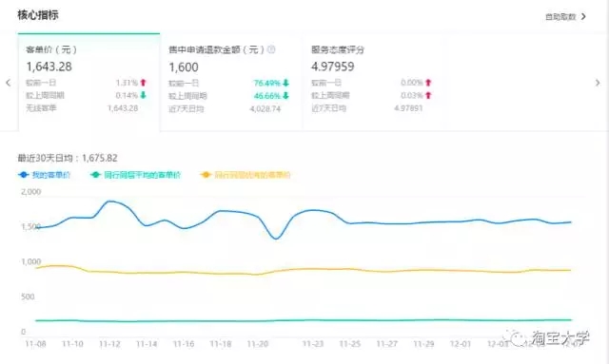This screenshot has height=364, width=609.
Task: Click the 11-12 date axis label
Action: coord(109,344)
